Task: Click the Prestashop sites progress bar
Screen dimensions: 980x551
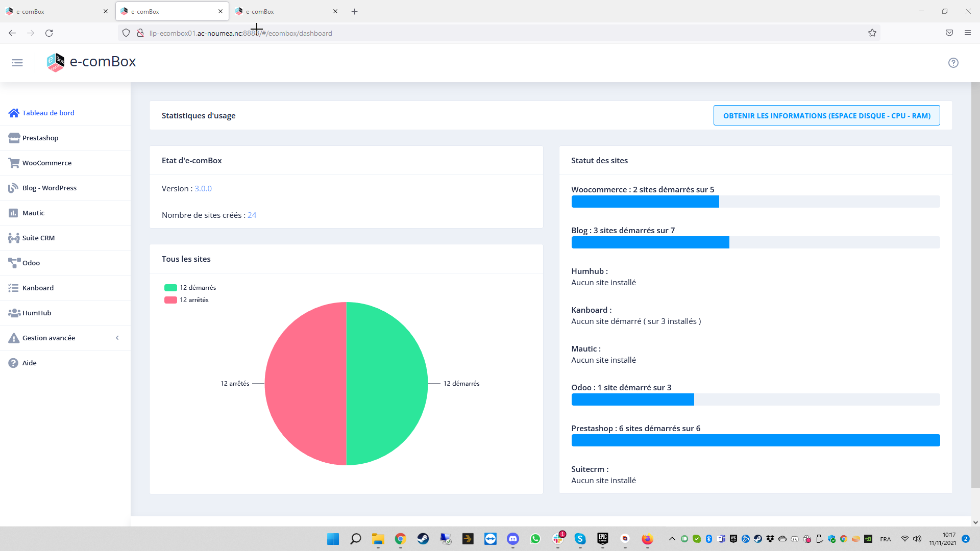Action: pyautogui.click(x=755, y=440)
